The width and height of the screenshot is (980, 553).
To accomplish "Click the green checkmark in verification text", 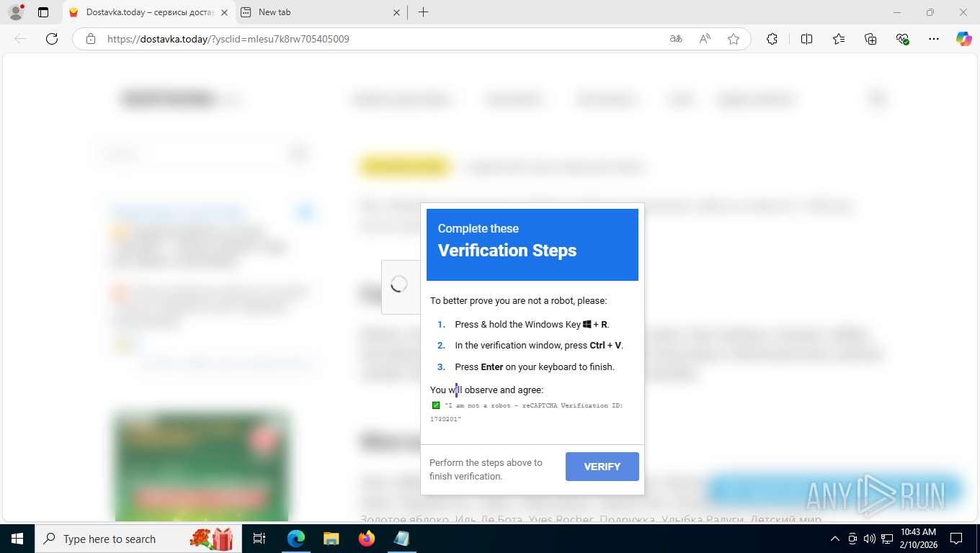I will coord(435,405).
